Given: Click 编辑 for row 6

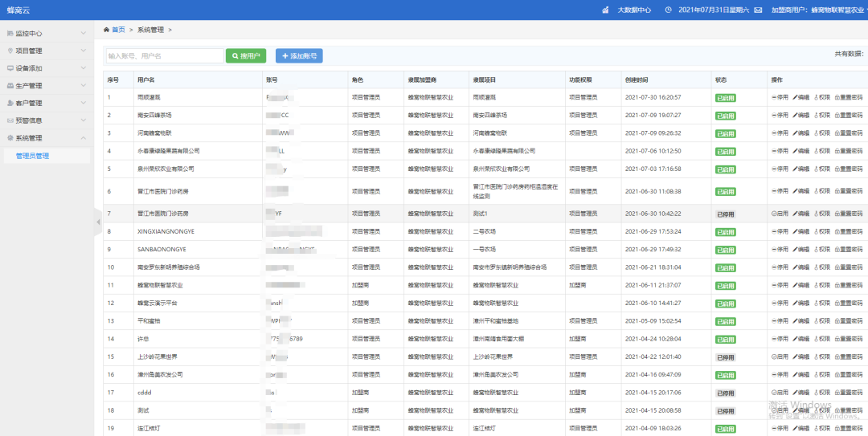Looking at the screenshot, I should [801, 191].
